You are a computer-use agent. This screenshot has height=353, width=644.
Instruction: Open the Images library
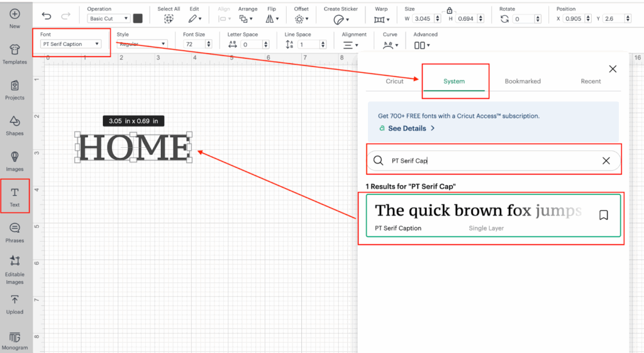[x=14, y=160]
